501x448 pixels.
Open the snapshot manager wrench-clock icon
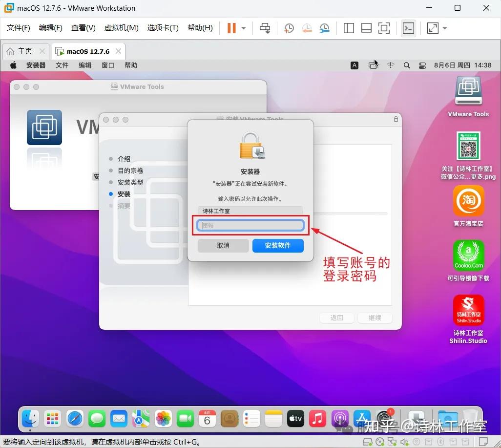(x=324, y=28)
